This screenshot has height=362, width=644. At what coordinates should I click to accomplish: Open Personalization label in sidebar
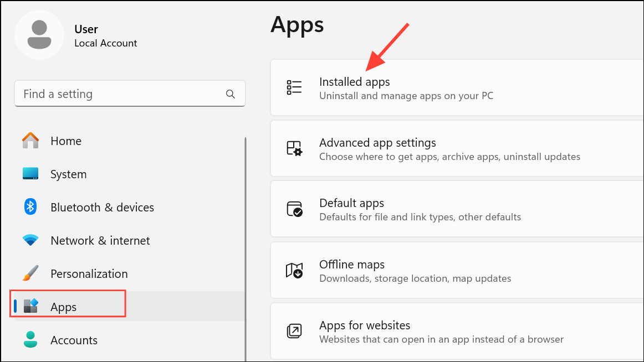pyautogui.click(x=89, y=274)
